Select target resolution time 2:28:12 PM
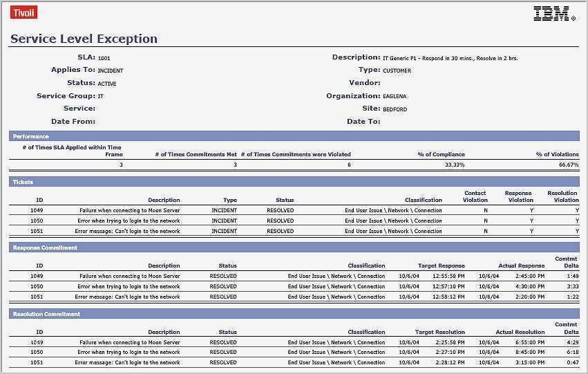This screenshot has width=588, height=374. [x=450, y=363]
